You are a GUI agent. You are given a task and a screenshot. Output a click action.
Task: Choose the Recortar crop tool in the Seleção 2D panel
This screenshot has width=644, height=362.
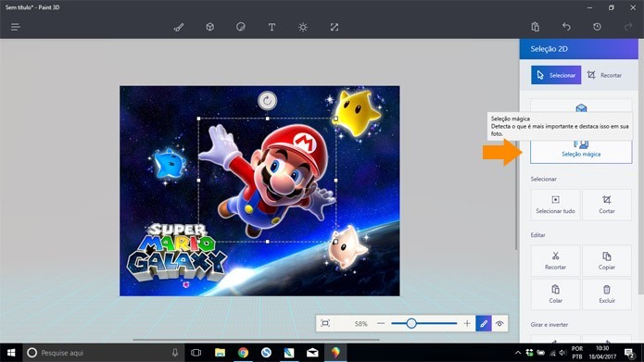pyautogui.click(x=604, y=75)
